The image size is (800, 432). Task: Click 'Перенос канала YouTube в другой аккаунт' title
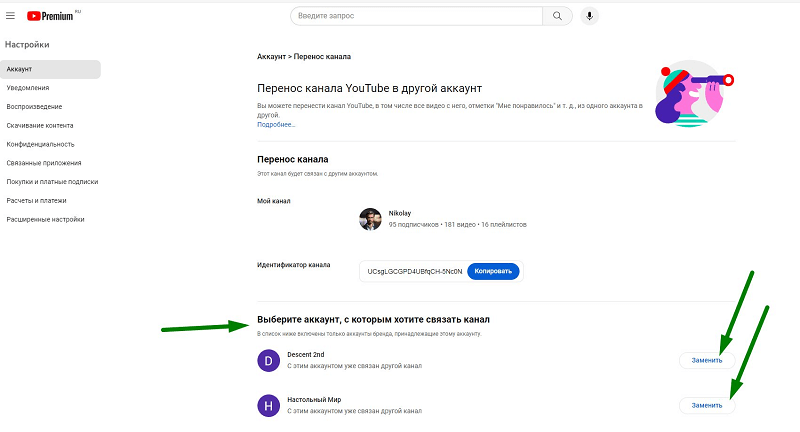coord(369,88)
